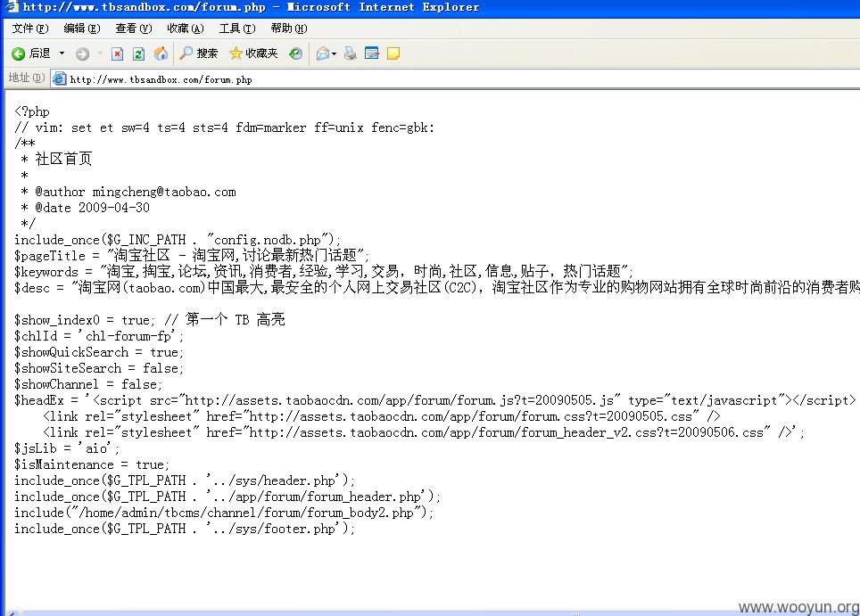860x616 pixels.
Task: Click the 社区首页 comment text
Action: click(63, 159)
